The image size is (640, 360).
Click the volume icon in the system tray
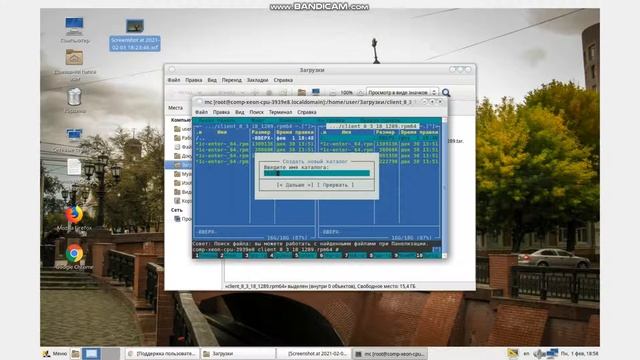[x=540, y=353]
